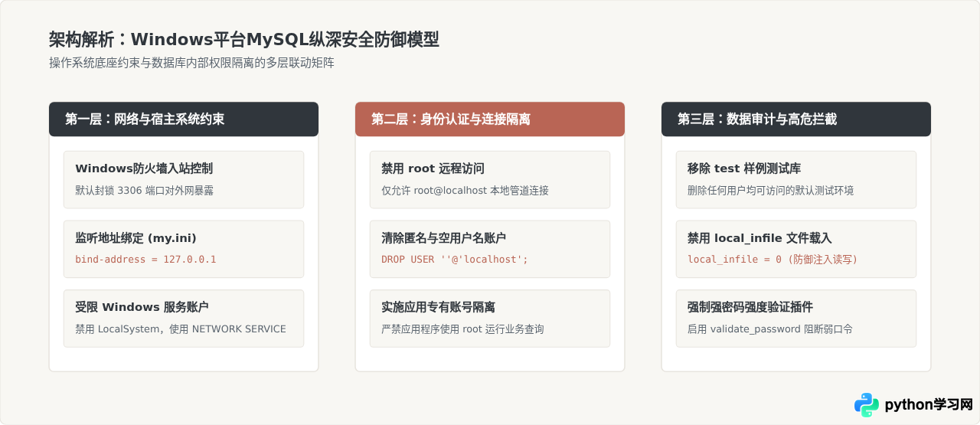The image size is (980, 425).
Task: Click text 启用 validate_password 阻断弱口令
Action: pos(770,329)
